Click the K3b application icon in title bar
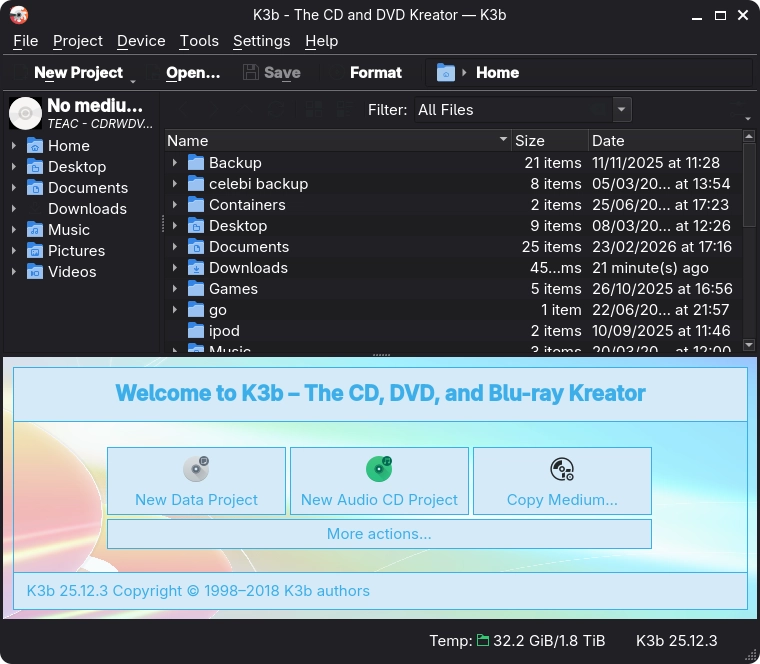Image resolution: width=760 pixels, height=664 pixels. pos(19,15)
